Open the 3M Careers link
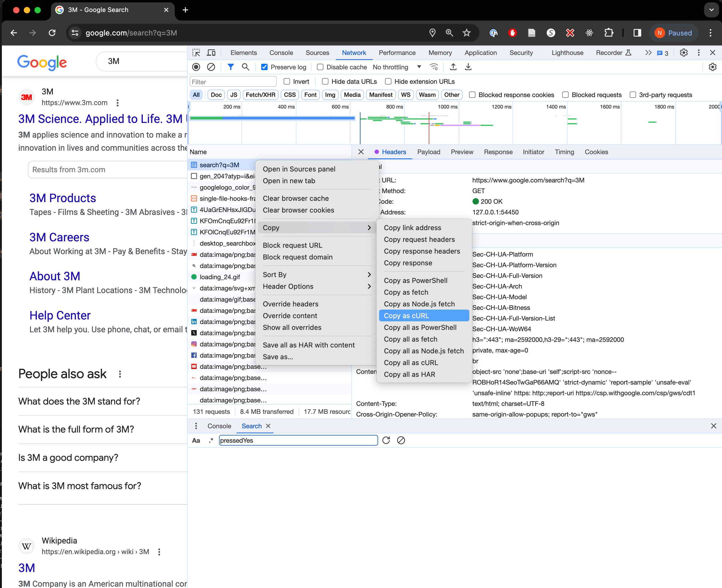 [59, 237]
